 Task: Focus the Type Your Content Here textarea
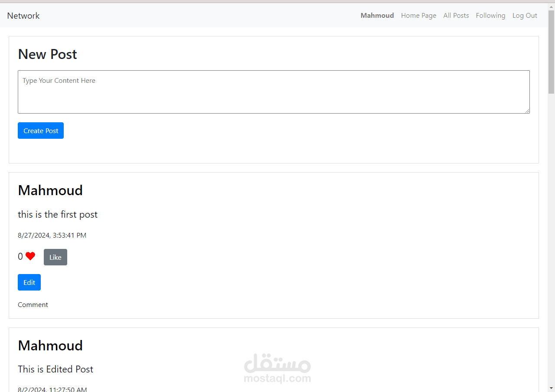tap(274, 92)
